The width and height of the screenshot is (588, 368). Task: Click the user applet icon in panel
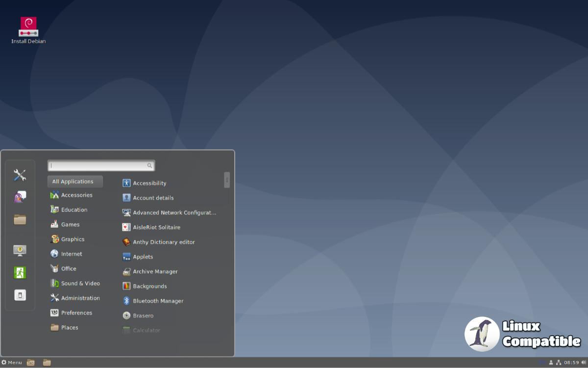(x=551, y=363)
